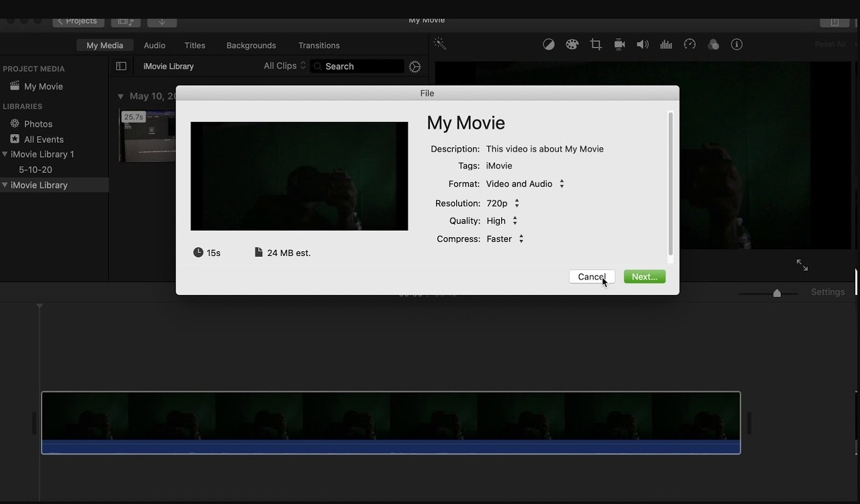Cancel the My Movie export dialog
Viewport: 860px width, 504px height.
tap(591, 276)
